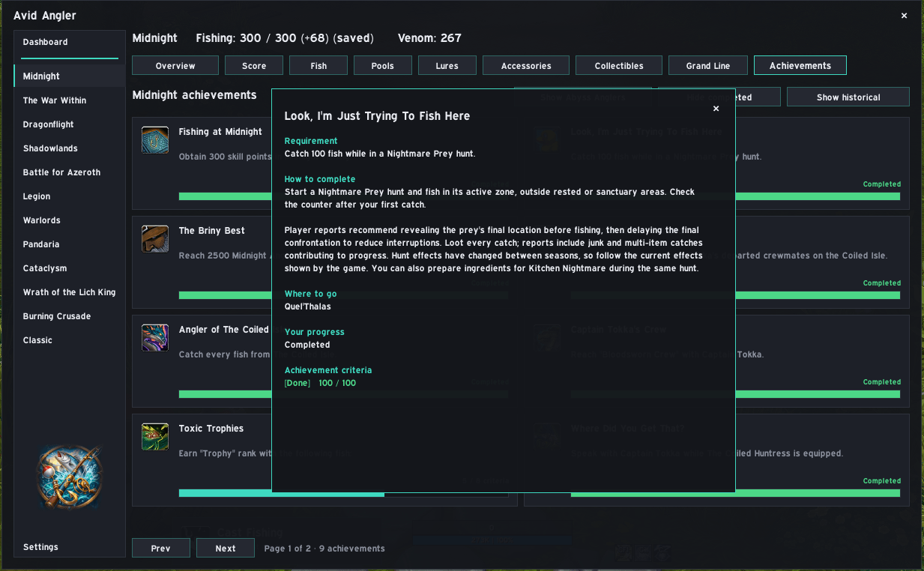Click the How to complete heading
Image resolution: width=924 pixels, height=571 pixels.
pyautogui.click(x=320, y=179)
